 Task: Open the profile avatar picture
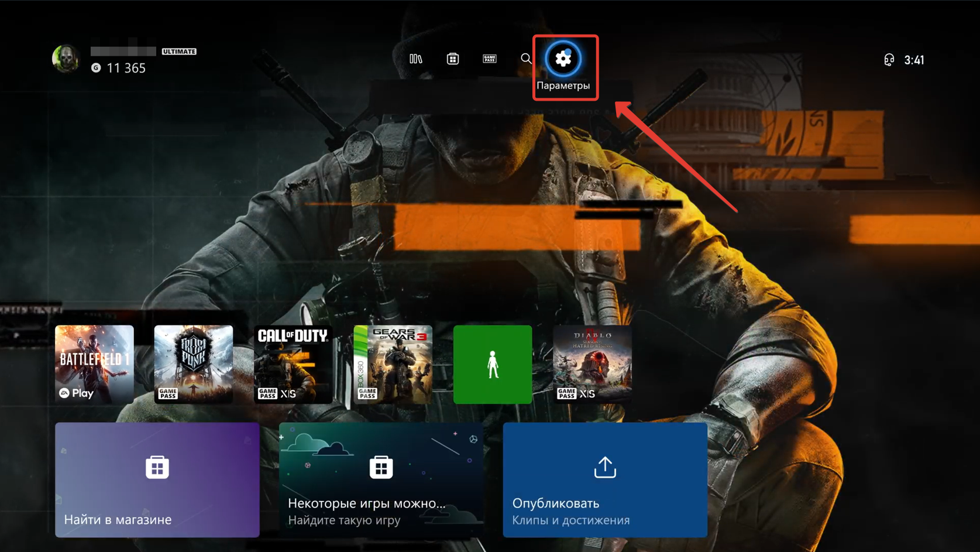[x=66, y=59]
